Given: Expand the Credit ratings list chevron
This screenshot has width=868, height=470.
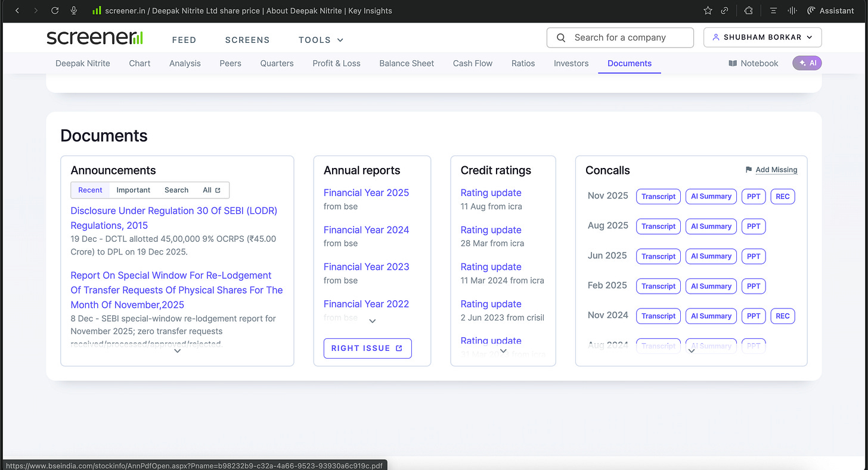Looking at the screenshot, I should point(503,351).
